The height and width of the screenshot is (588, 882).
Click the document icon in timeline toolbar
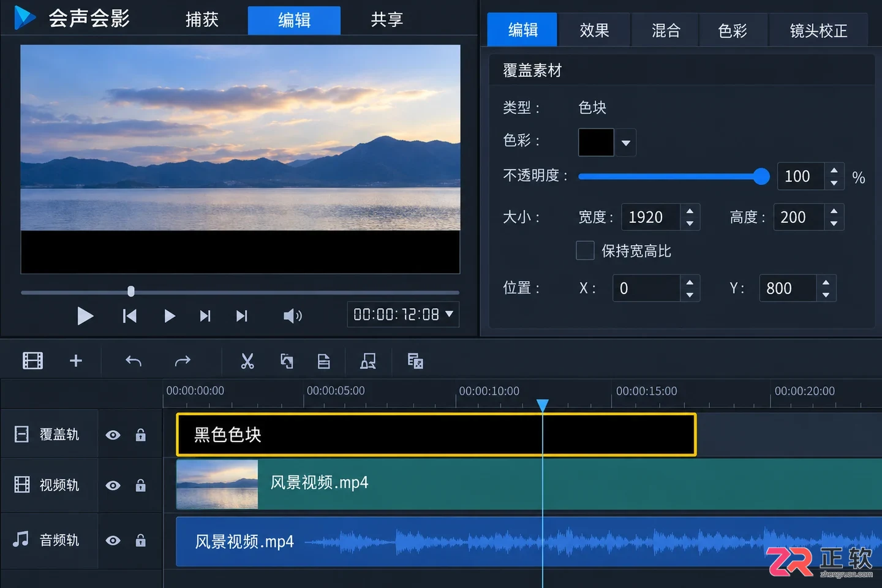click(324, 361)
